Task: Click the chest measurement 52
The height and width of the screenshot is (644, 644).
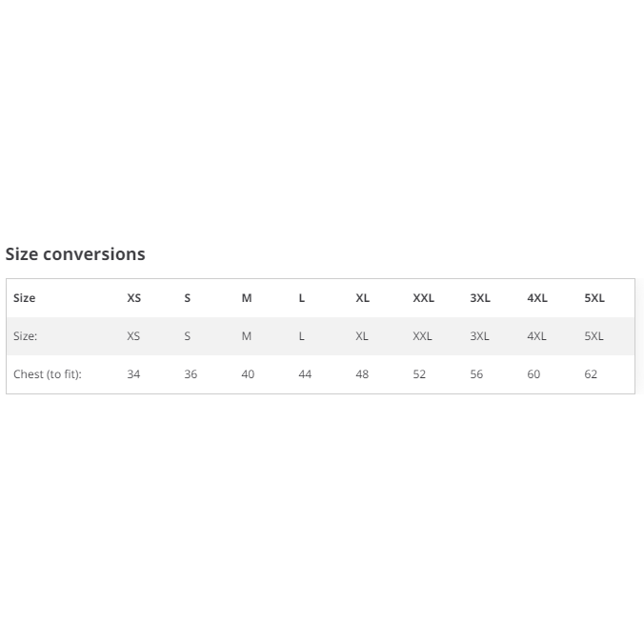Action: pos(419,374)
